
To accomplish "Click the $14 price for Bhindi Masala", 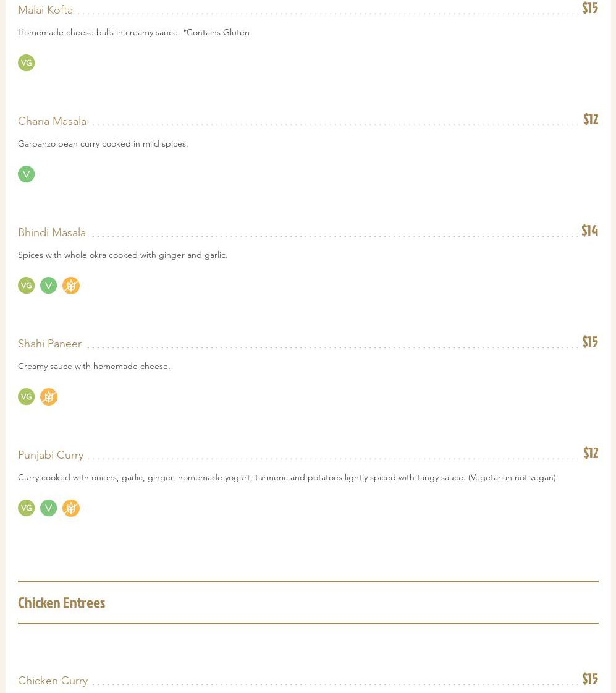I will coord(589,231).
